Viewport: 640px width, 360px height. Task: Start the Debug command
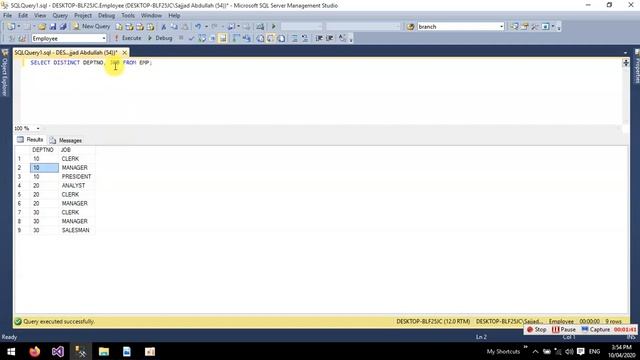[x=160, y=38]
